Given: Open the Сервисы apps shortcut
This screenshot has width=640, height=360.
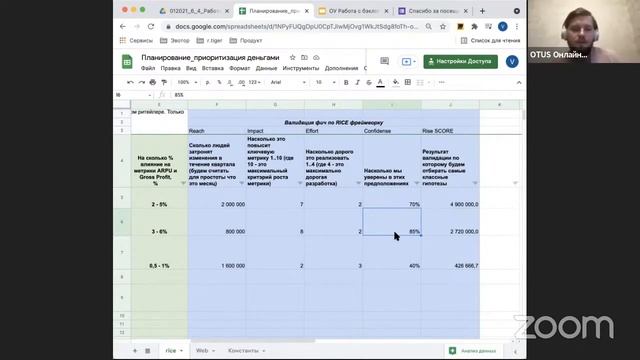Looking at the screenshot, I should pos(136,40).
